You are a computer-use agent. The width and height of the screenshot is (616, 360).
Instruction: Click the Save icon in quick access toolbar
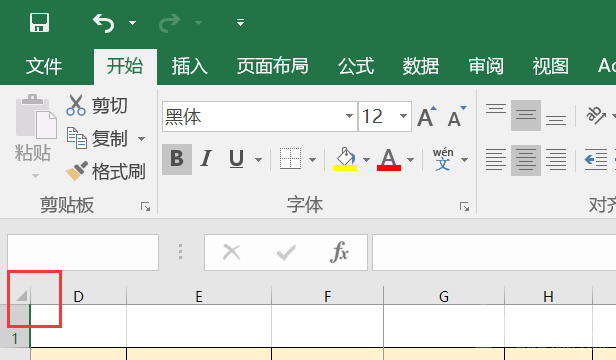(x=39, y=22)
